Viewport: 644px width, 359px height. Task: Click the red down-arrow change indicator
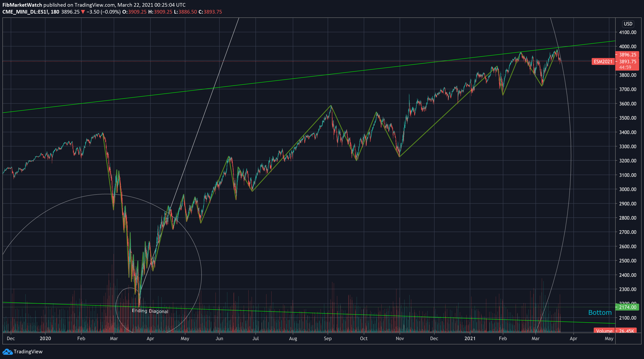click(83, 12)
